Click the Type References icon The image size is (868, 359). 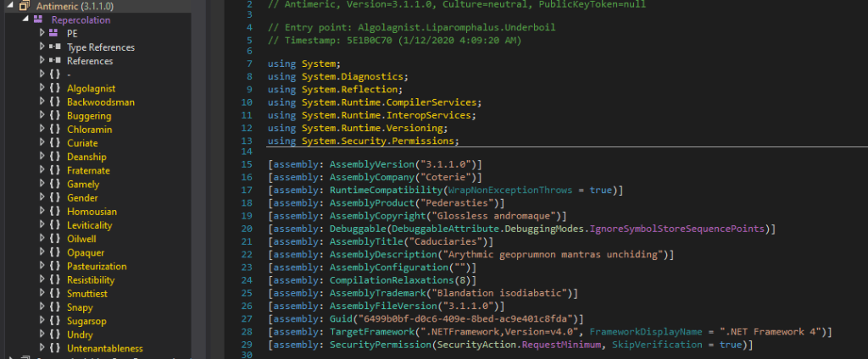point(54,47)
